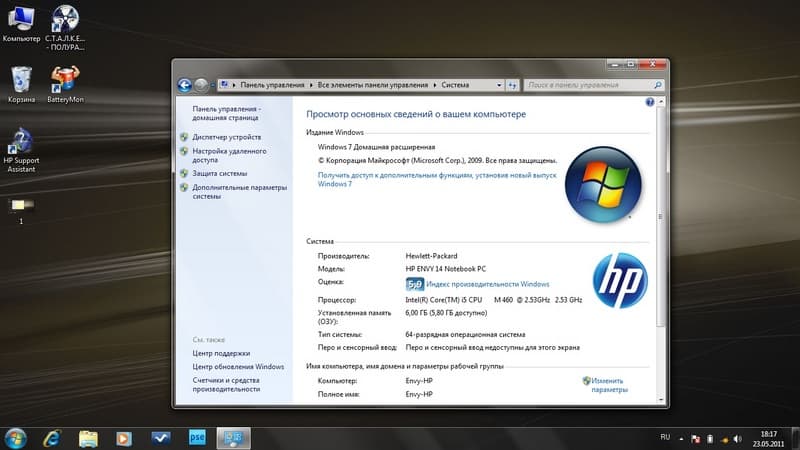Screen dimensions: 800x450
Task: Open Дополнительные параметры системы
Action: click(x=239, y=192)
